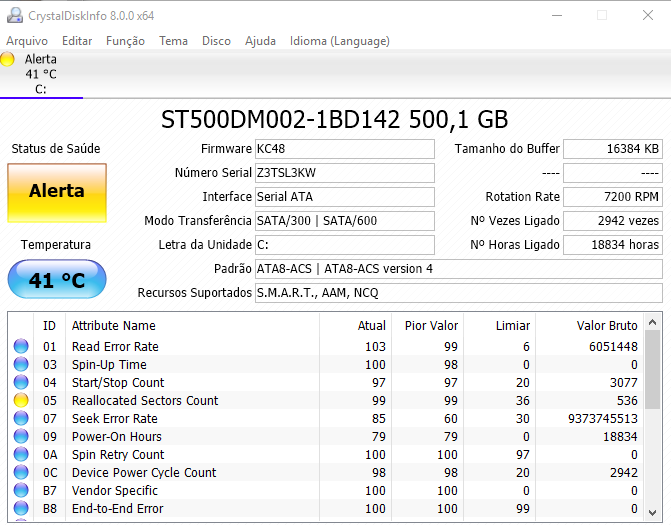The height and width of the screenshot is (525, 671).
Task: Click the blue status orb for Read Error Rate
Action: pos(21,346)
